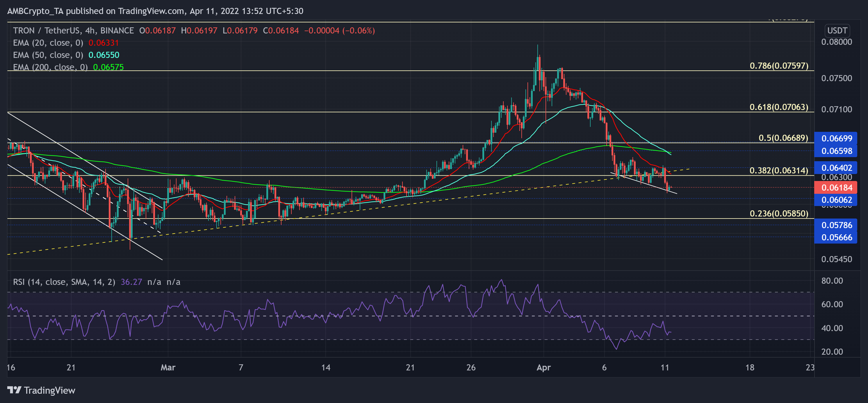Screen dimensions: 868x403
Task: Click the 0.05786 blue price label
Action: [836, 225]
